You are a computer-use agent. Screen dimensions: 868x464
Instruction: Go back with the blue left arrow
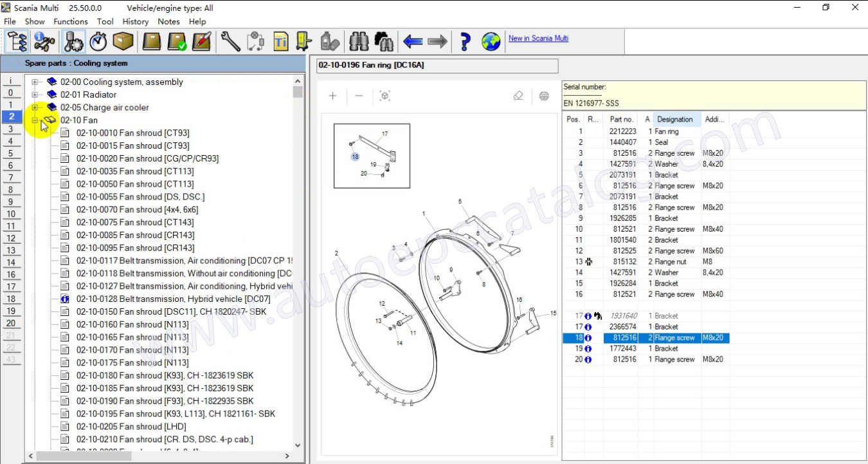pyautogui.click(x=413, y=42)
